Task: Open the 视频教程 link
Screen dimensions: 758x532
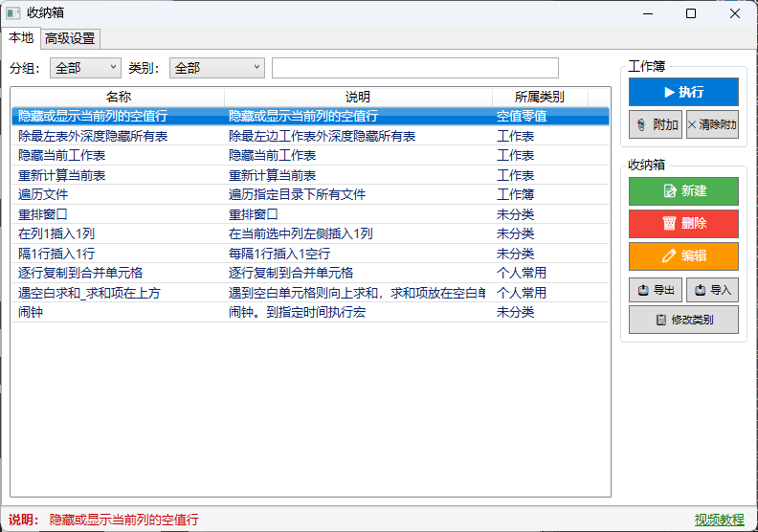Action: click(720, 520)
